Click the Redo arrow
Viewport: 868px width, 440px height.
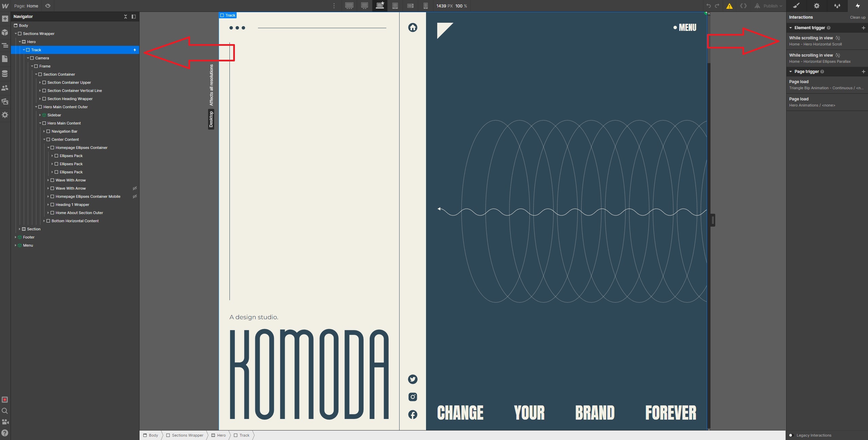pyautogui.click(x=717, y=6)
